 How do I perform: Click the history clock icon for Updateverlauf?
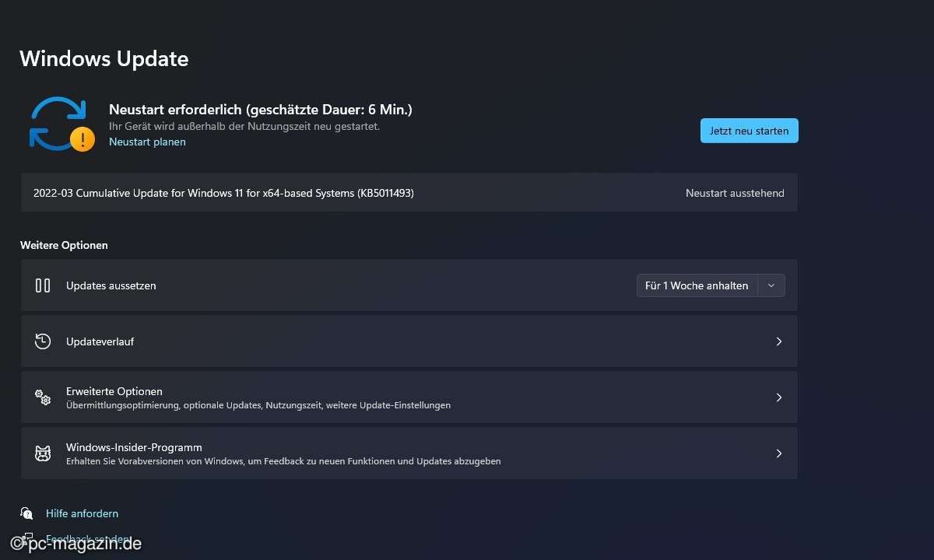pos(43,341)
